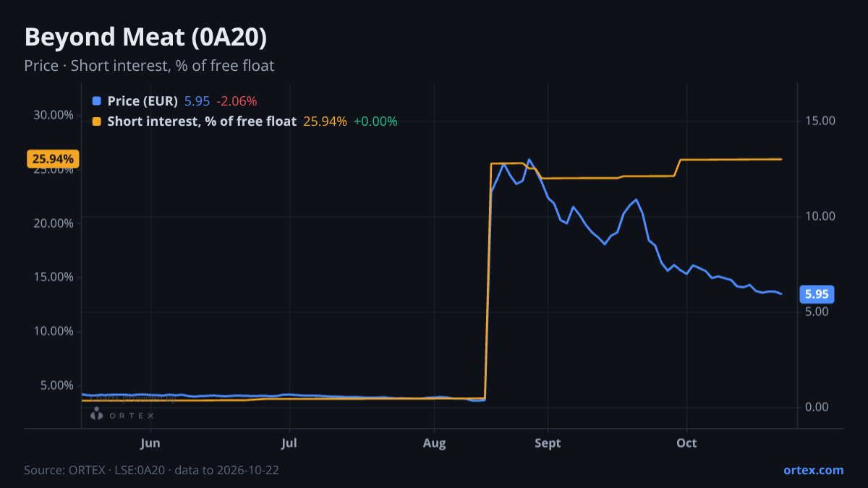Click the 25.94% orange axis value badge
Viewport: 868px width, 488px height.
pos(53,158)
